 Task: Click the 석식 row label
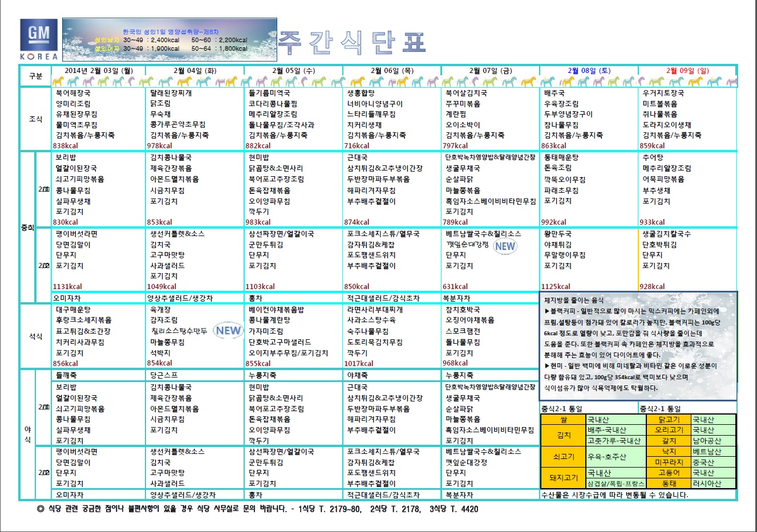[35, 336]
